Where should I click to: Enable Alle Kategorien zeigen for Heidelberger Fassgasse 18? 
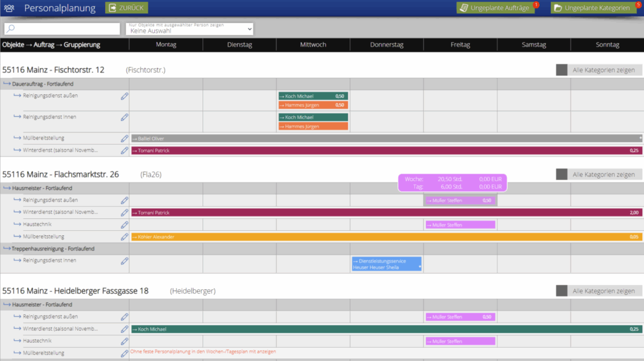point(562,291)
